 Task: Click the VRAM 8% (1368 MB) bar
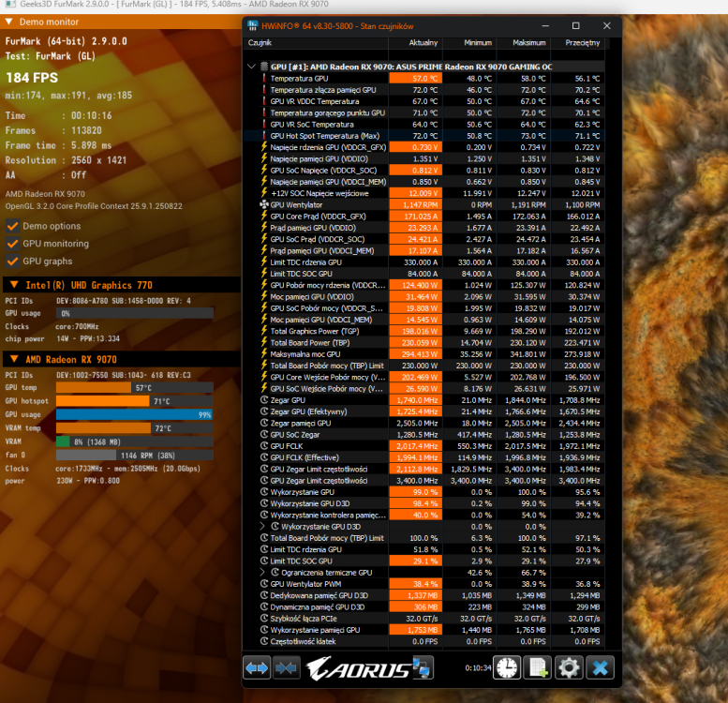135,441
